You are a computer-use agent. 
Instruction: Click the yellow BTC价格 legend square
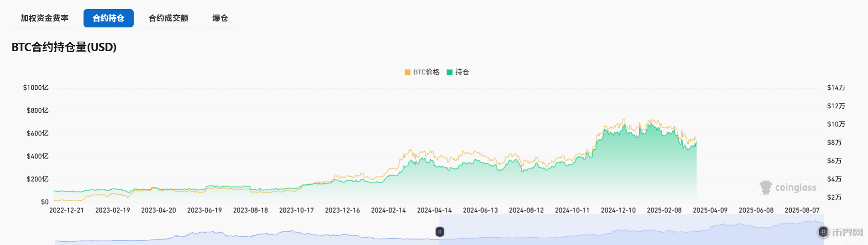coord(408,72)
